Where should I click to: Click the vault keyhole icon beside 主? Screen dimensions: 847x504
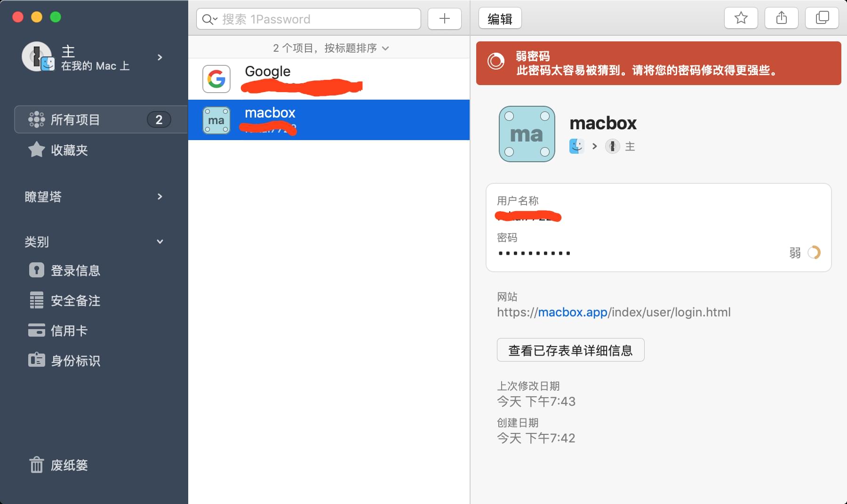(612, 146)
